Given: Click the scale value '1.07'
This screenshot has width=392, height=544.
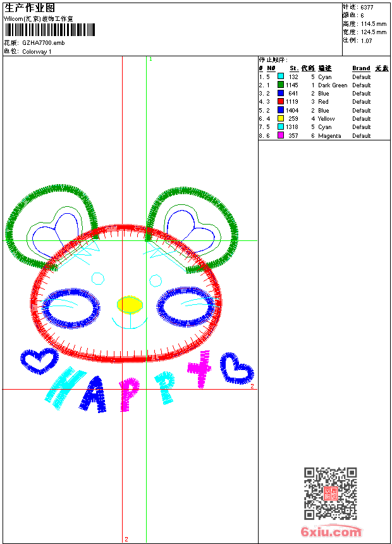Looking at the screenshot, I should coord(366,40).
